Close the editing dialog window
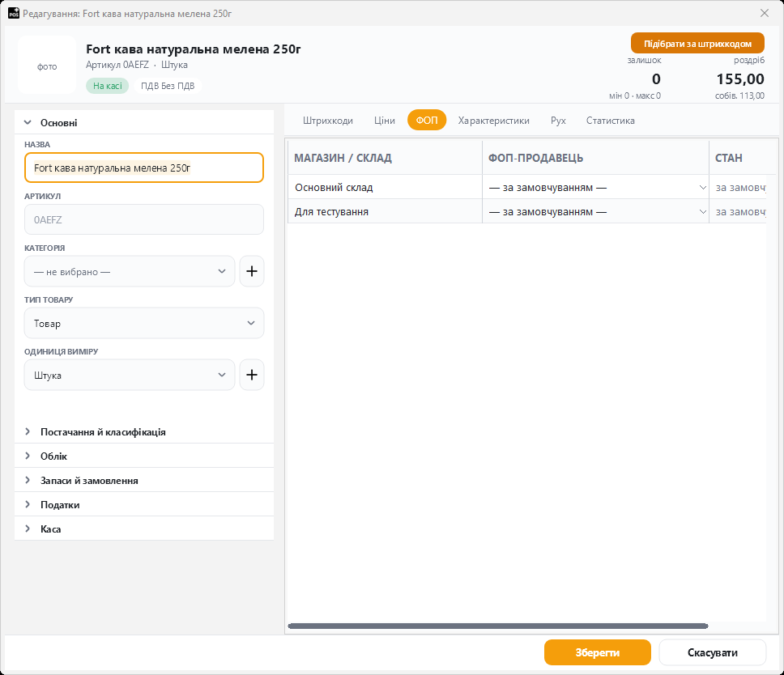 point(765,13)
